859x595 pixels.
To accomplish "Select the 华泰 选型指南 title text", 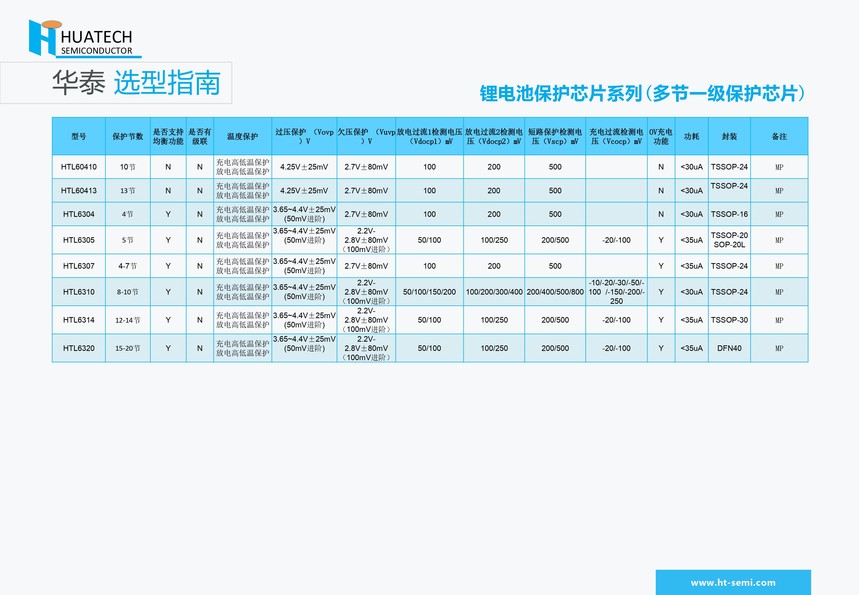I will [136, 83].
